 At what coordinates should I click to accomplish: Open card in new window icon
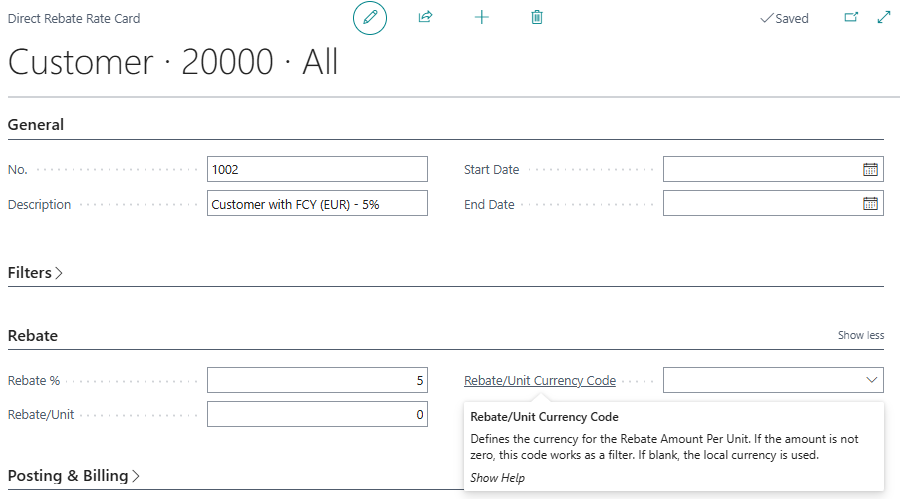[851, 17]
